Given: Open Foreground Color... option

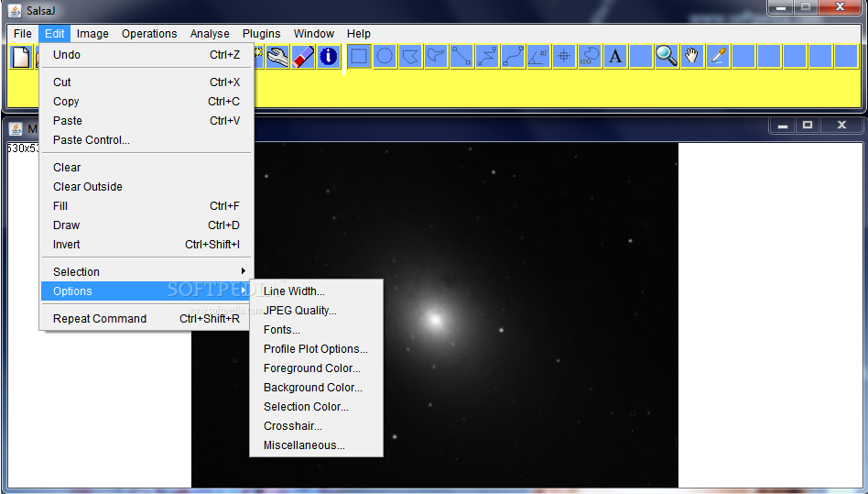Looking at the screenshot, I should click(x=316, y=368).
